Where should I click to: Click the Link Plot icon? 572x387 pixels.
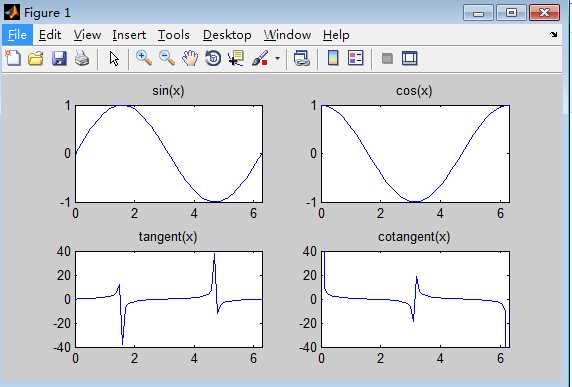point(302,58)
